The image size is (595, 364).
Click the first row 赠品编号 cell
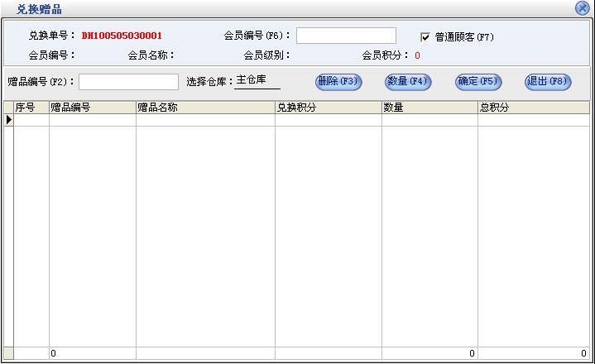(92, 120)
